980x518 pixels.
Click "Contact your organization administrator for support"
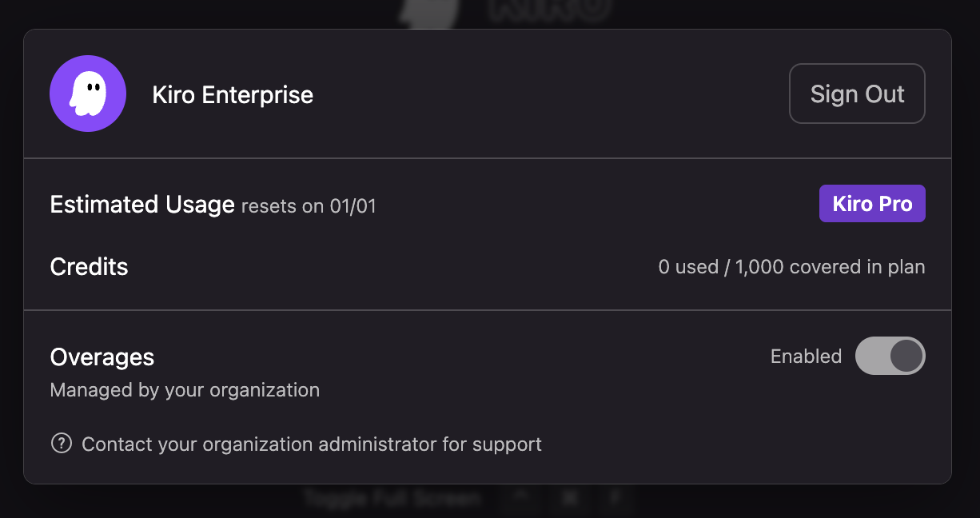(312, 444)
